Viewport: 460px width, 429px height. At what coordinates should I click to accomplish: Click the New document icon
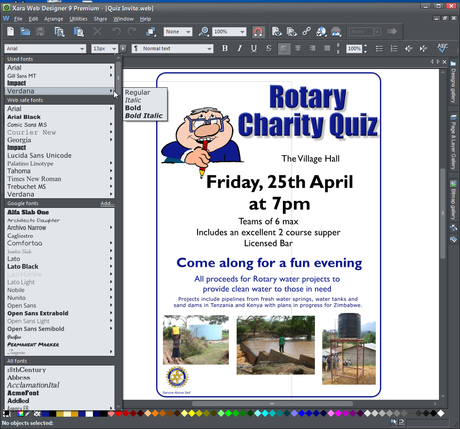(x=11, y=32)
